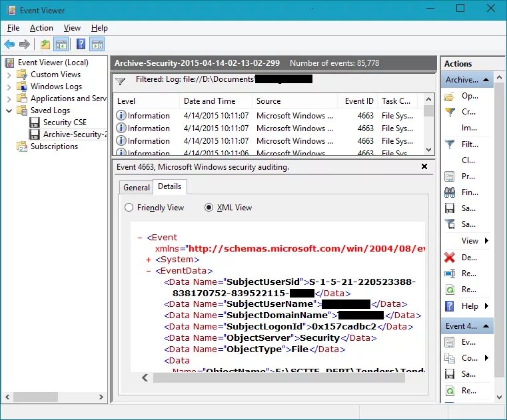Select Event Viewer (Local) root node
507x420 pixels.
tap(53, 63)
